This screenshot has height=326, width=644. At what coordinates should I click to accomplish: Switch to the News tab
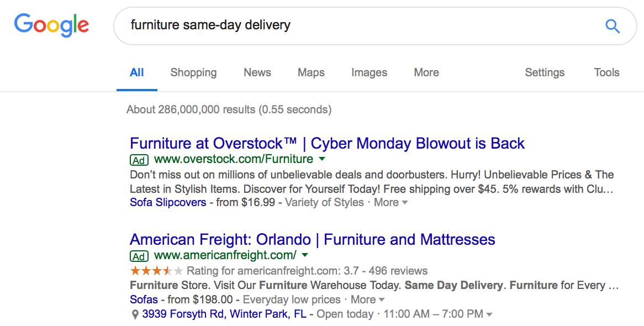tap(257, 72)
